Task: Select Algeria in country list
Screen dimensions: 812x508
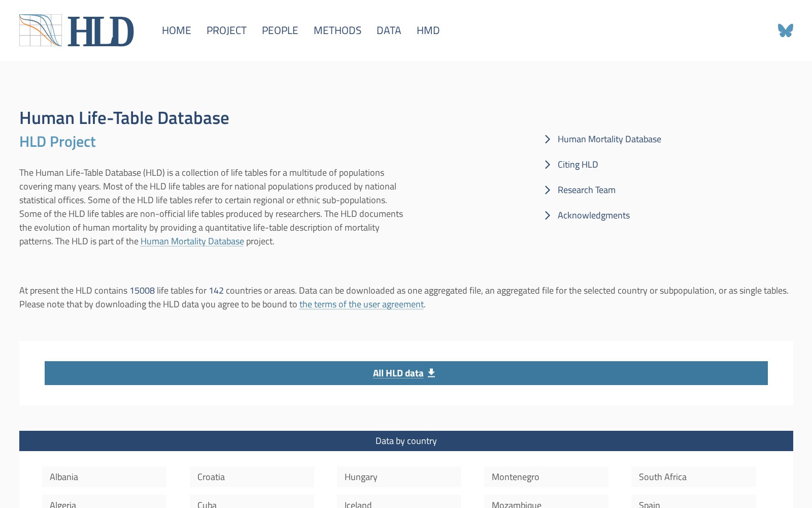Action: [x=104, y=502]
